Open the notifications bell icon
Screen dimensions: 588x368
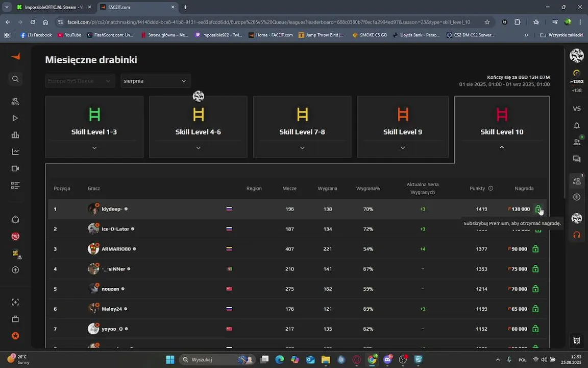(577, 125)
